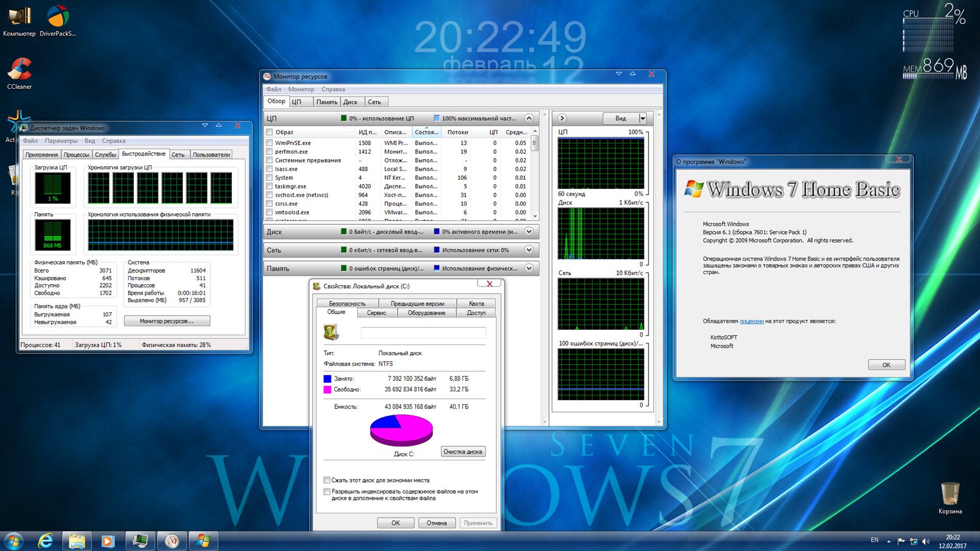
Task: Click the Очистка диска button
Action: [x=463, y=452]
